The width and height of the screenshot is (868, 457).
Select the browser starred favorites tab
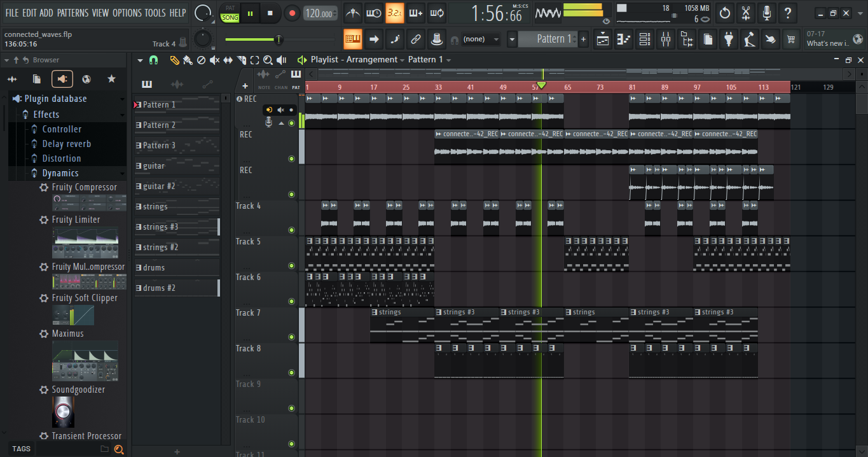[112, 79]
